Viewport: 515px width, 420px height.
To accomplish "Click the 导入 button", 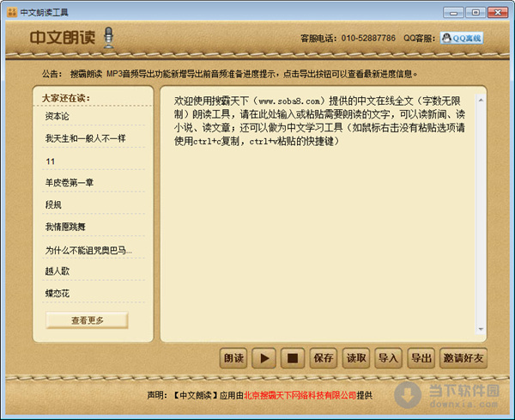I will (x=388, y=358).
